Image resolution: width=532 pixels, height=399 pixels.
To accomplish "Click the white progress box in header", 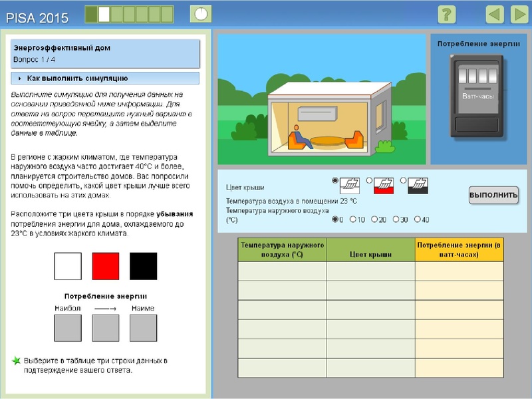I will point(104,14).
